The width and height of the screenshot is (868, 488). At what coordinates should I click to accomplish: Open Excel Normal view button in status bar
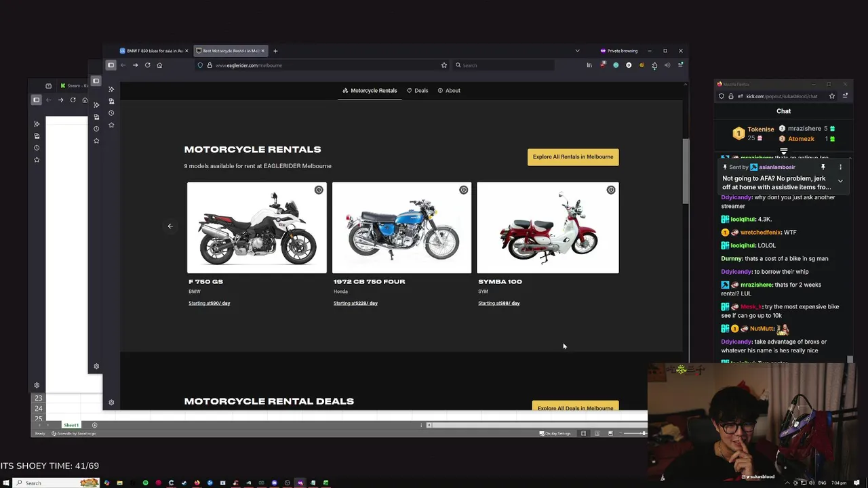pos(583,433)
